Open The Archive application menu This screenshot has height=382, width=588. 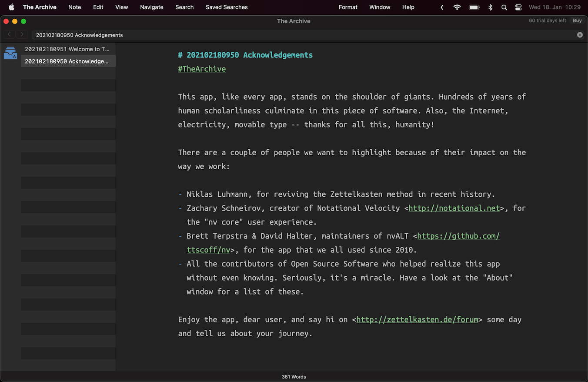(x=40, y=7)
